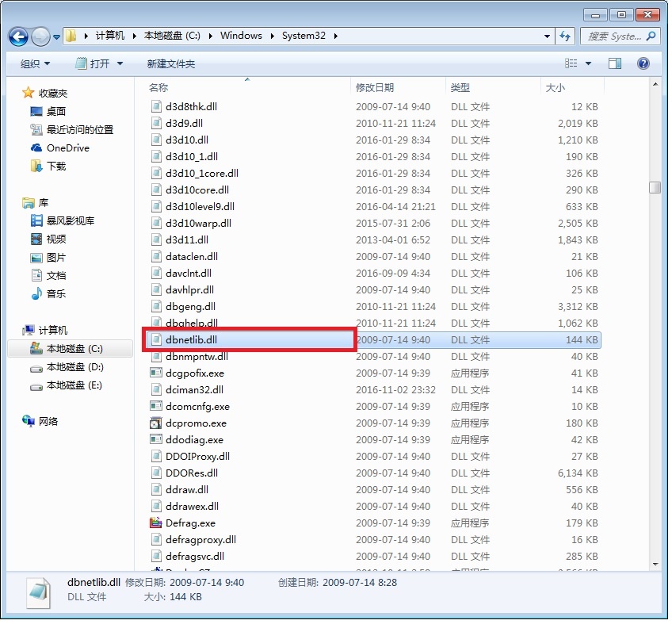Open the 组织 dropdown menu
672x628 pixels.
tap(35, 63)
